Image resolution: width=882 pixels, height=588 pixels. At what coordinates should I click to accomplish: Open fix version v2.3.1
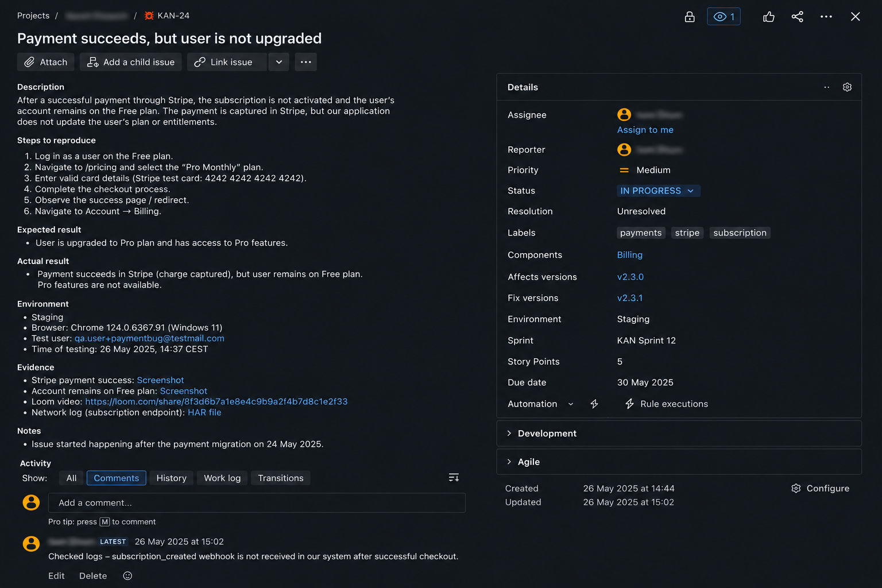click(630, 298)
